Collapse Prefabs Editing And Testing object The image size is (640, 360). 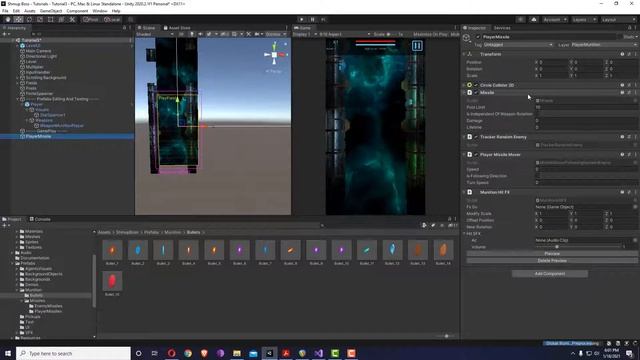[x=18, y=99]
